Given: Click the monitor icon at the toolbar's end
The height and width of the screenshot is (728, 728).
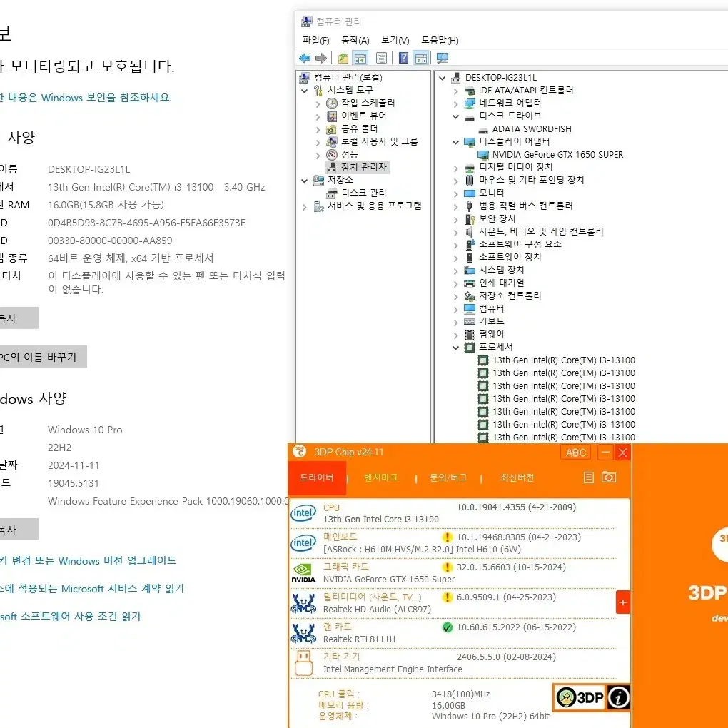Looking at the screenshot, I should (x=443, y=58).
